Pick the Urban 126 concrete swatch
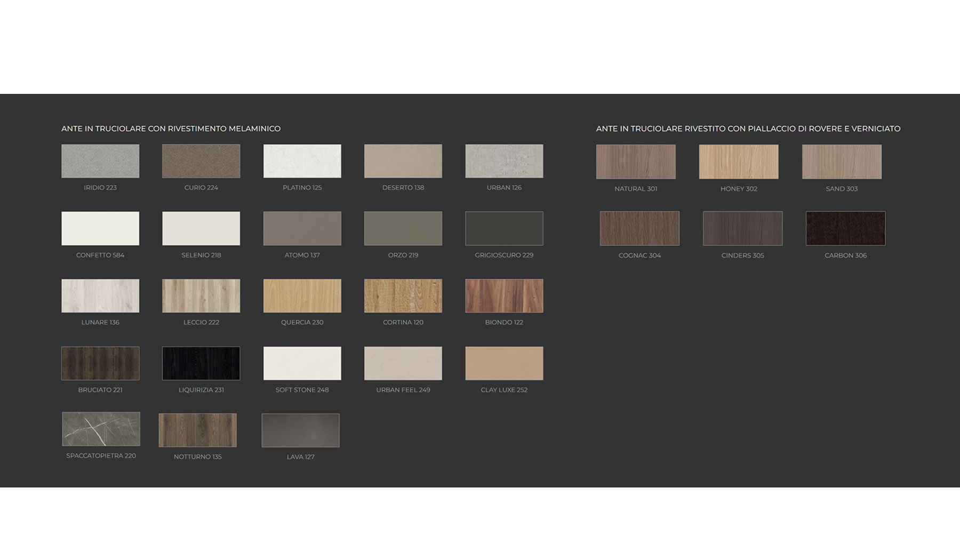Screen dimensions: 960x560 (x=504, y=161)
